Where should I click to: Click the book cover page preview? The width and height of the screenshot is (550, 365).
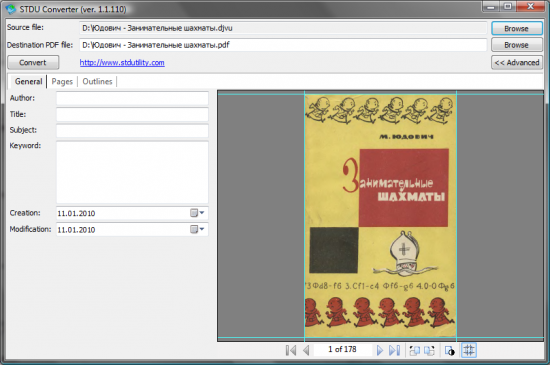[x=380, y=216]
